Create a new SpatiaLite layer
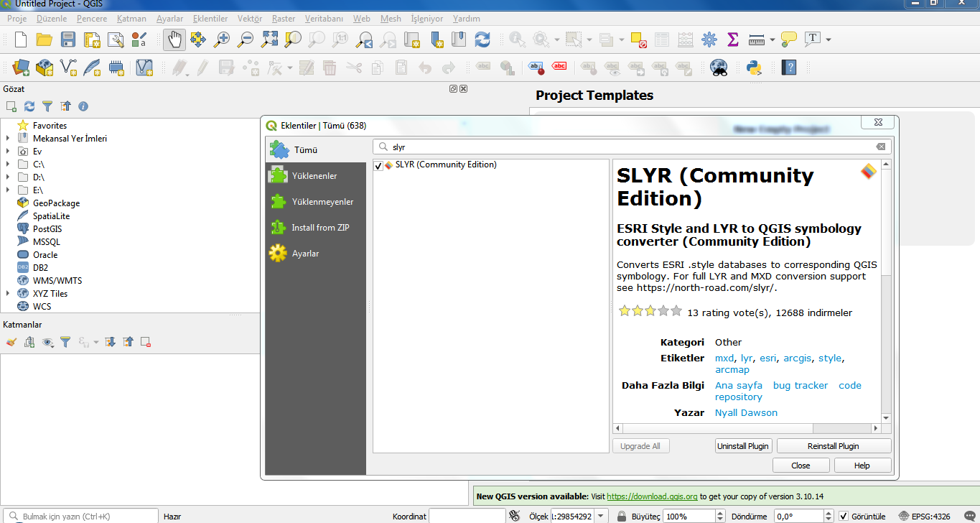The height and width of the screenshot is (523, 980). click(92, 68)
